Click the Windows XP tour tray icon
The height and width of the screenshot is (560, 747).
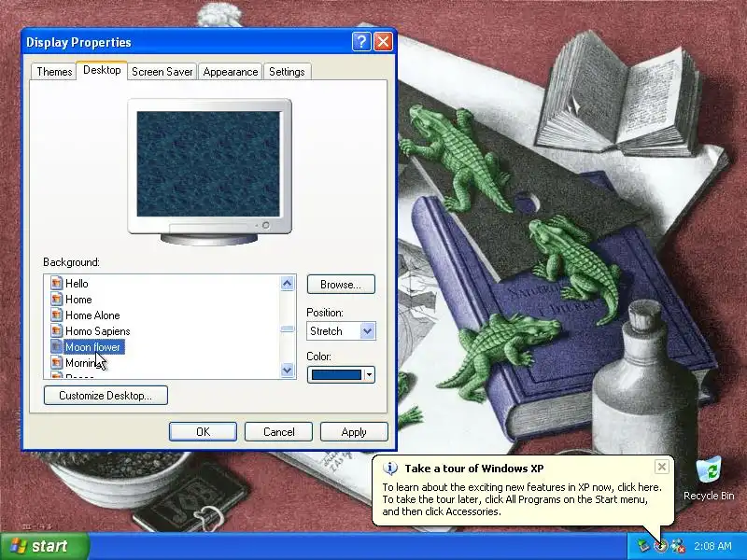coord(661,546)
